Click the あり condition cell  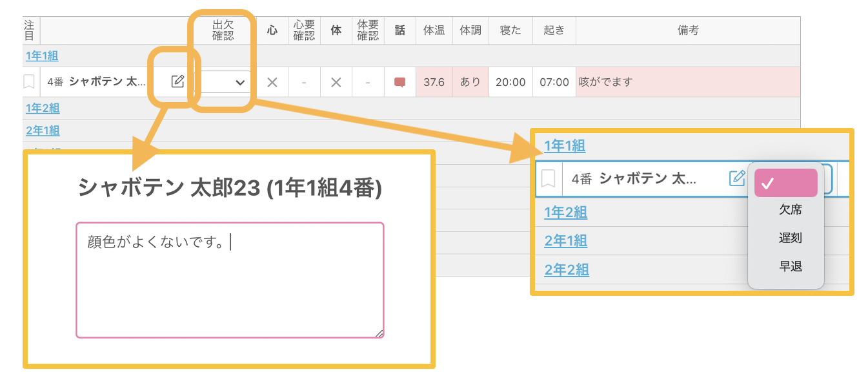tap(470, 82)
